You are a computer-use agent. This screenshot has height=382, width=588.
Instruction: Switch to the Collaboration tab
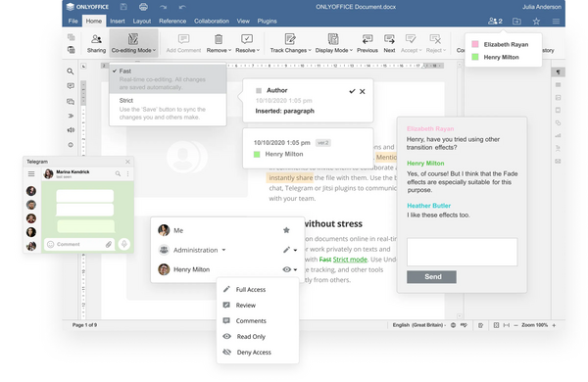pos(212,21)
